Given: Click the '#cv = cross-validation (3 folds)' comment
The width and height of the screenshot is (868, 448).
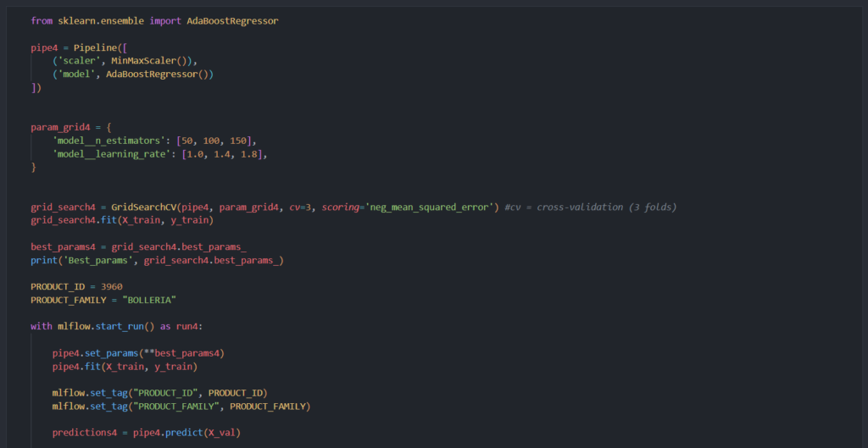Looking at the screenshot, I should 591,207.
